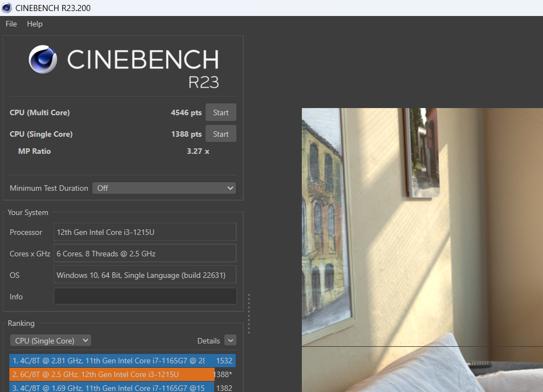Click the Cinebench R23 logo sphere
Viewport: 543px width, 392px height.
(43, 59)
